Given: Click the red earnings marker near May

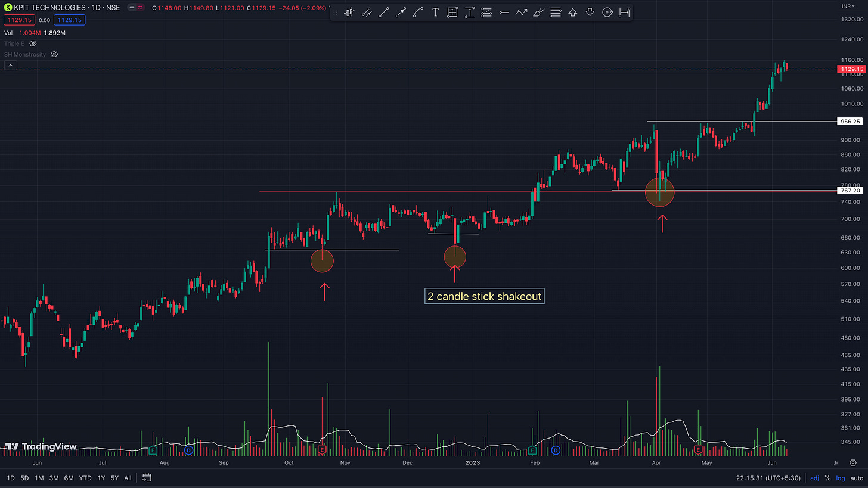Looking at the screenshot, I should pyautogui.click(x=698, y=449).
